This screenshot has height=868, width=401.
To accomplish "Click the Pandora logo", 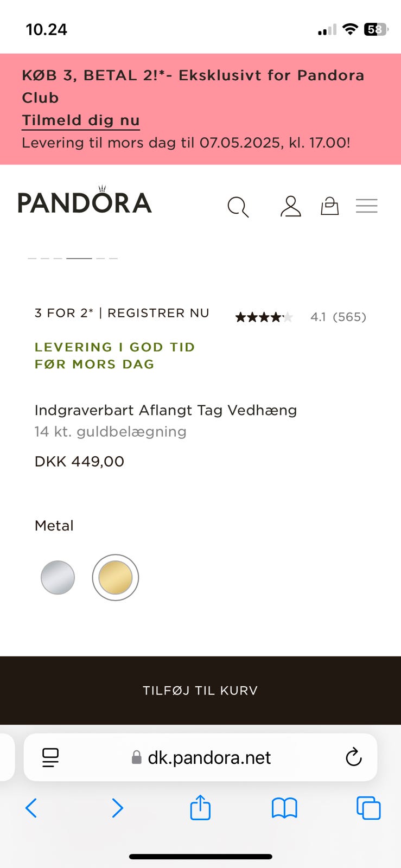I will (x=85, y=202).
